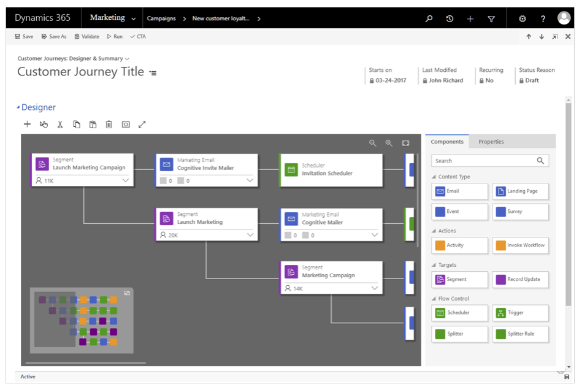Select the Landing Page component tile
The height and width of the screenshot is (392, 582).
pos(521,191)
